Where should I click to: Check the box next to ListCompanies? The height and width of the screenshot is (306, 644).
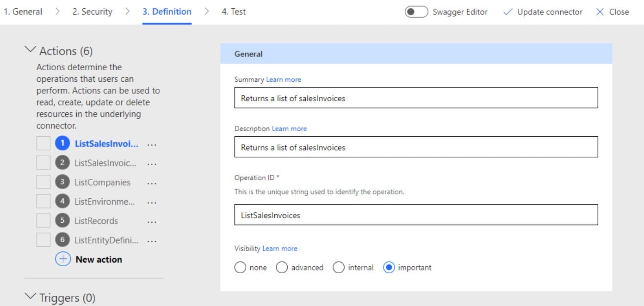coord(43,182)
